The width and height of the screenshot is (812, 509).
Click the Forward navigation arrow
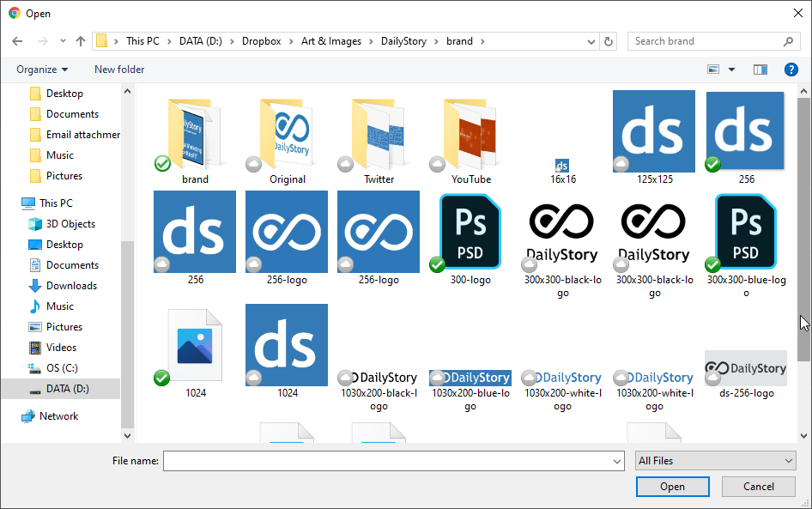coord(42,41)
